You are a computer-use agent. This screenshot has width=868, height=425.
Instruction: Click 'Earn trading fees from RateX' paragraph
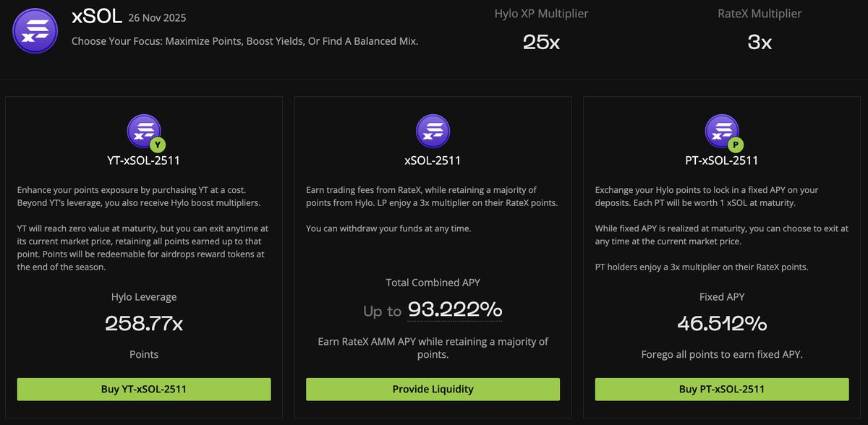pos(432,196)
